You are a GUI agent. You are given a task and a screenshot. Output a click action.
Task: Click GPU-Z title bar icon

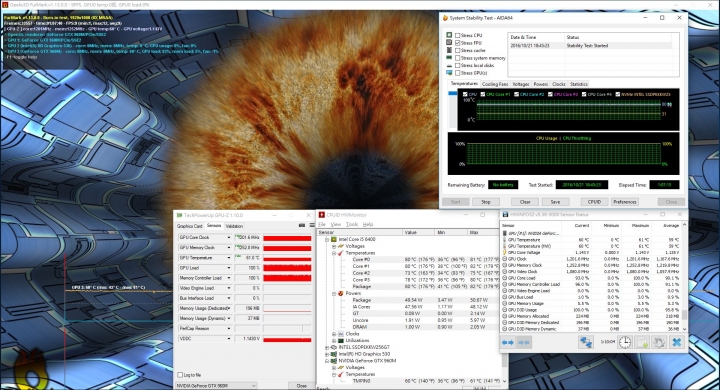(x=179, y=215)
